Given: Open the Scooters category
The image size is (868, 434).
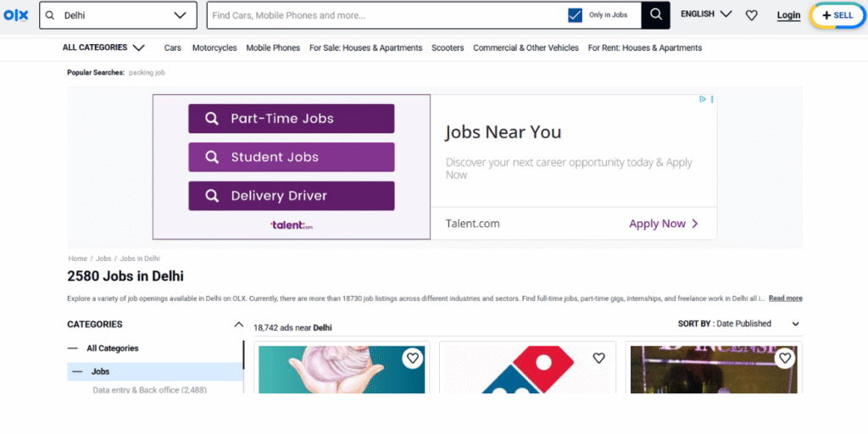Looking at the screenshot, I should point(448,48).
